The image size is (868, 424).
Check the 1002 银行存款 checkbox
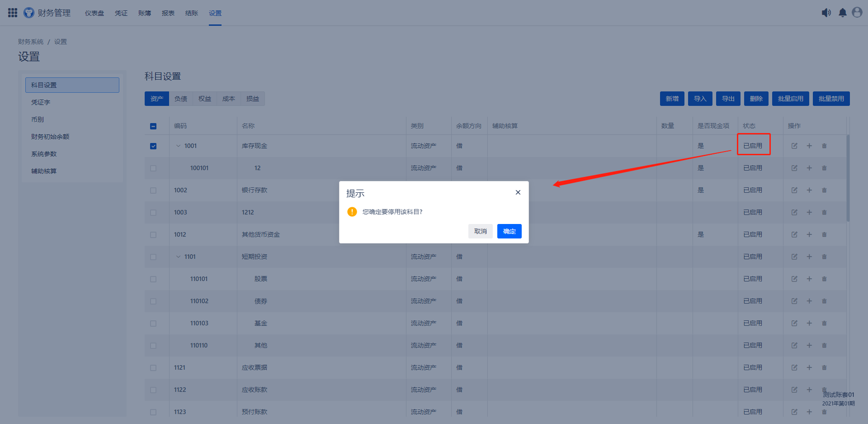[153, 191]
